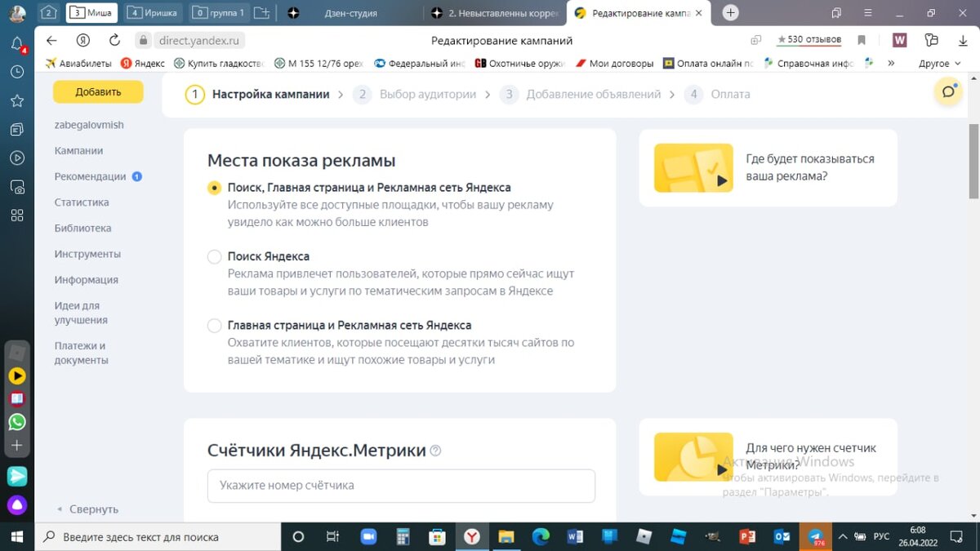Open a new browser tab
Screen dimensions: 980x551
[x=731, y=13]
